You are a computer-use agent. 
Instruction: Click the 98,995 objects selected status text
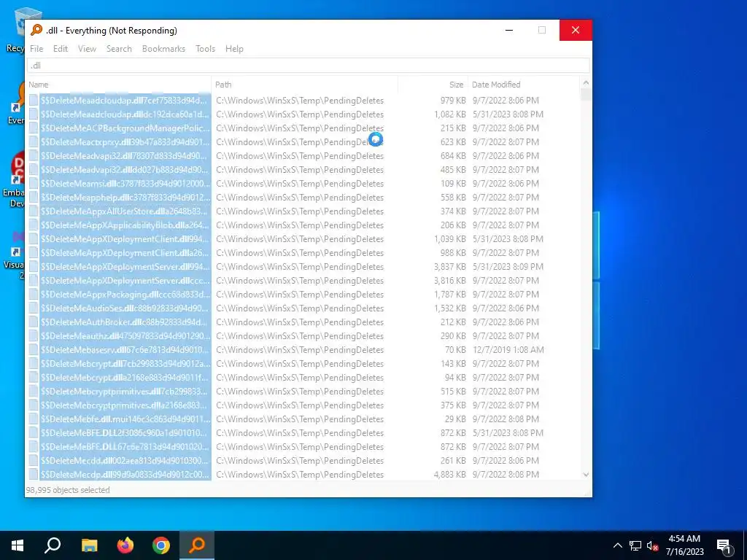pyautogui.click(x=68, y=490)
